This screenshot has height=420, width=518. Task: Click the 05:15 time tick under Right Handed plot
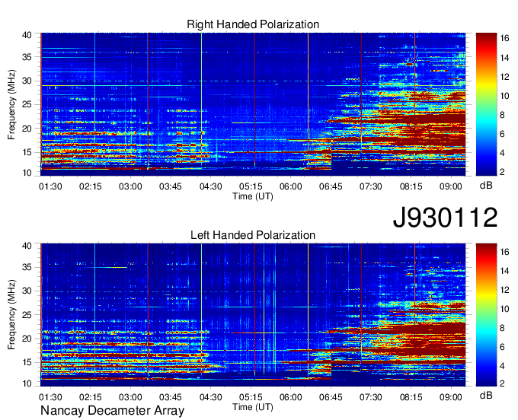[251, 186]
